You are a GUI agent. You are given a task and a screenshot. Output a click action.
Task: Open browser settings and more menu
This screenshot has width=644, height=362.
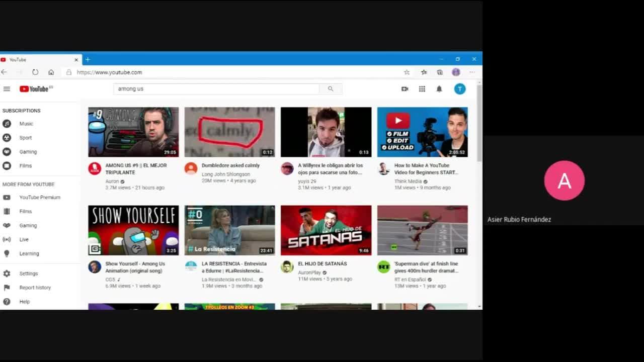coord(472,72)
